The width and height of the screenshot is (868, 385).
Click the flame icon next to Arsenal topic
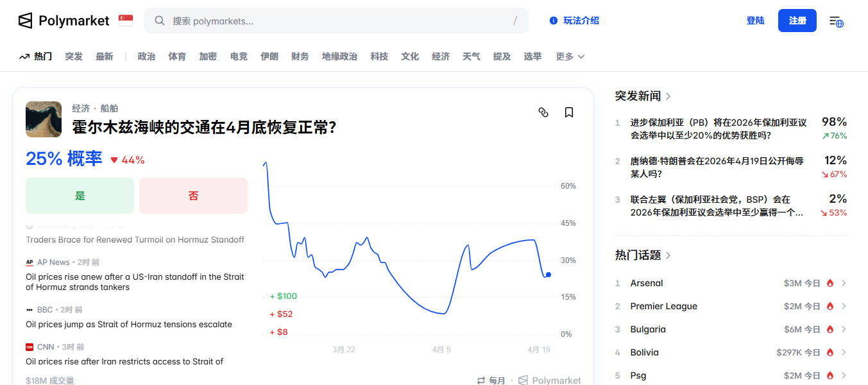830,283
